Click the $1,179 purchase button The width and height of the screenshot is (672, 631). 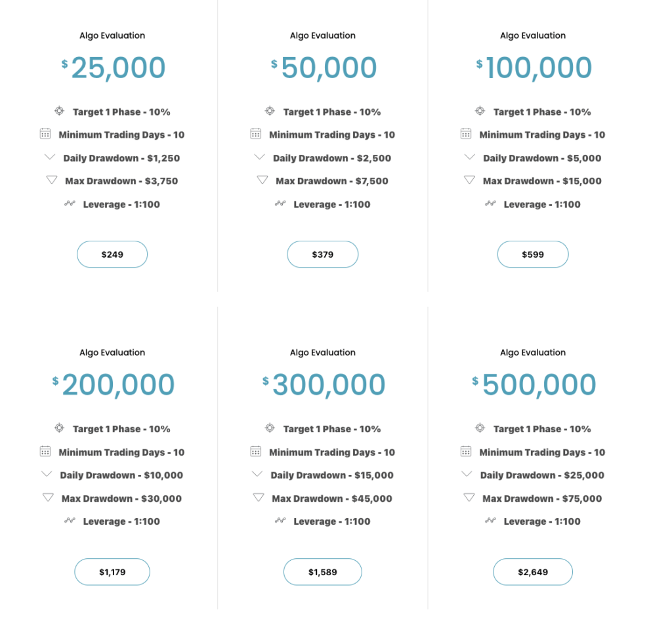[x=112, y=571]
